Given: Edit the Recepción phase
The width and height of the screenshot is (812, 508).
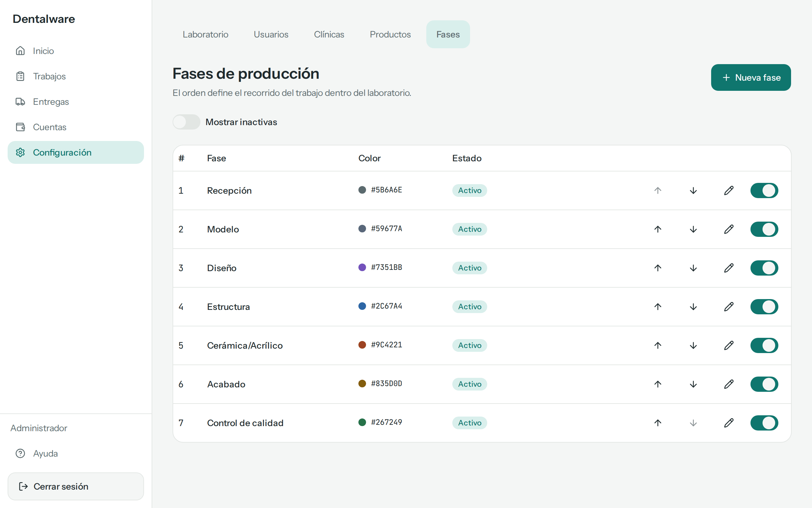Looking at the screenshot, I should click(729, 190).
